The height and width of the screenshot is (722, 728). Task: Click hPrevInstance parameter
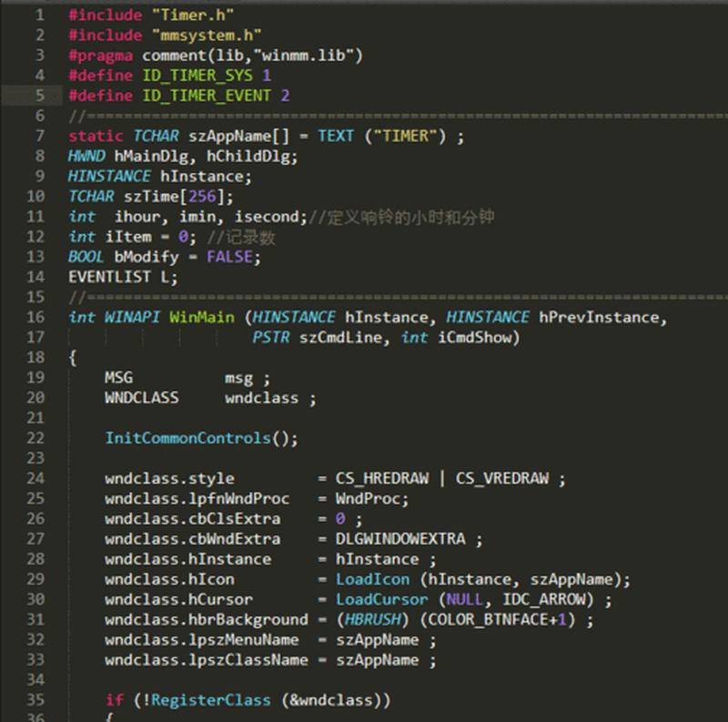(599, 317)
